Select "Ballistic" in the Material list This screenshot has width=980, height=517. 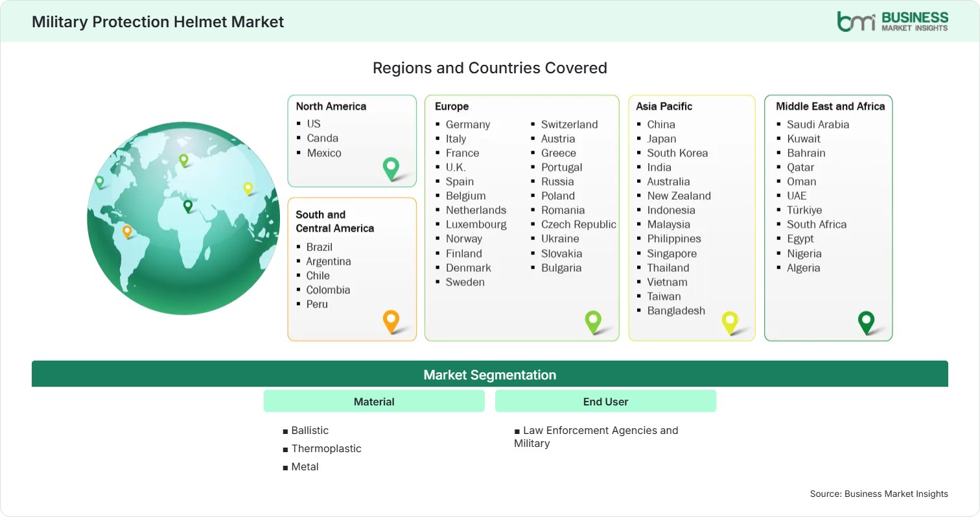(310, 430)
